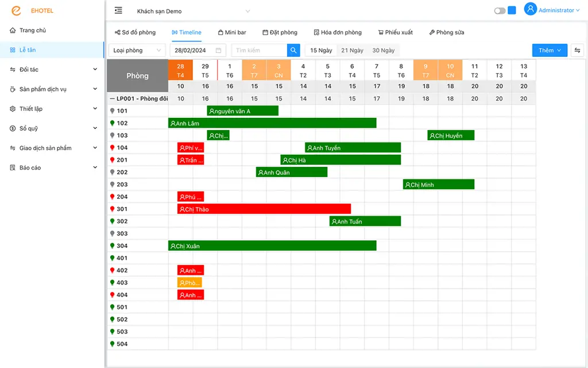This screenshot has width=588, height=368.
Task: Toggle the switch in the top bar
Action: coord(500,11)
